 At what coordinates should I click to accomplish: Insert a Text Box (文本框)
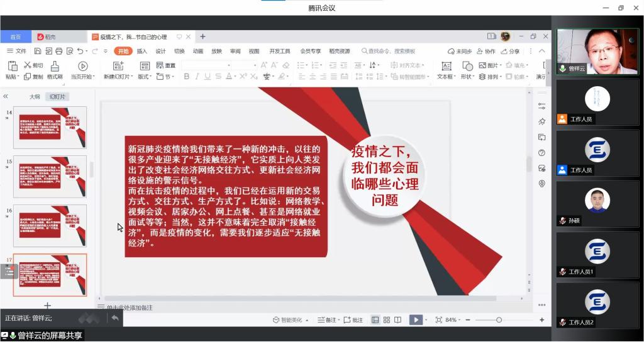tap(446, 66)
